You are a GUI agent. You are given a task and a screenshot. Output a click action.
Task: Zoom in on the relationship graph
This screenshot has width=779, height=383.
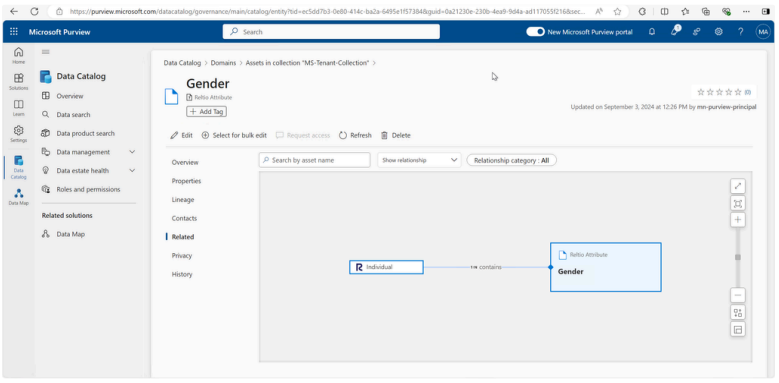[738, 220]
